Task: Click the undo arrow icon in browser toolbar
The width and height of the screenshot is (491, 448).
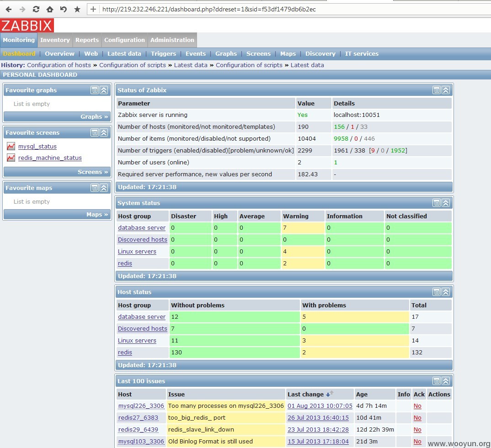Action: tap(64, 10)
